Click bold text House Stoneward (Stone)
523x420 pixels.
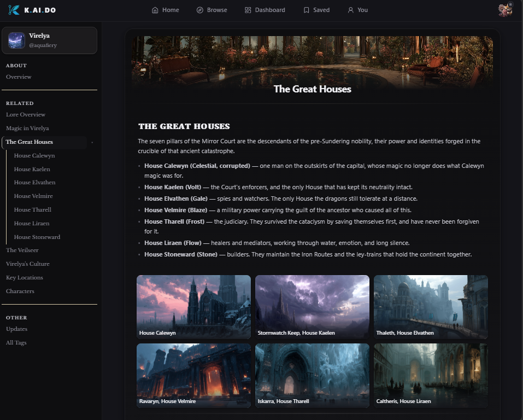tap(181, 254)
